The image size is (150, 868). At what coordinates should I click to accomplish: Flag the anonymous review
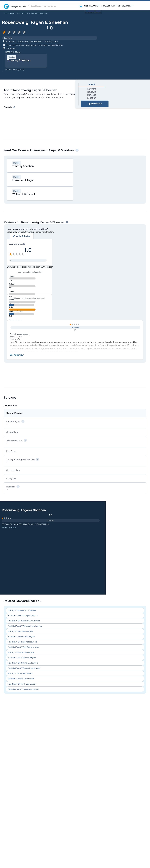[x=75, y=330]
